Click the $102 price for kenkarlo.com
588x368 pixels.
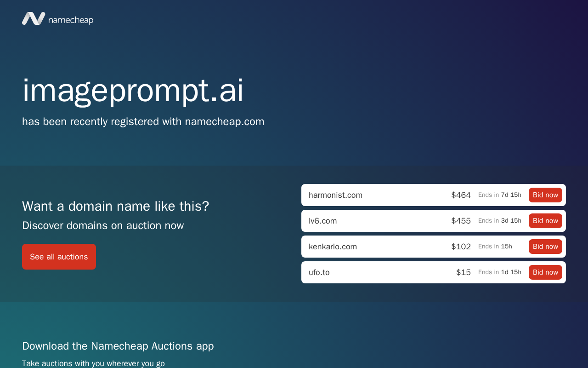[x=461, y=247]
